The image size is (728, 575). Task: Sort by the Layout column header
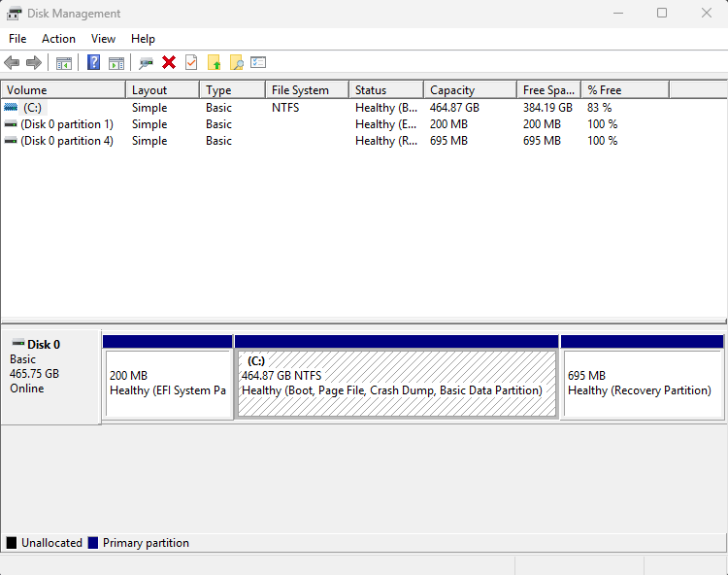(163, 89)
